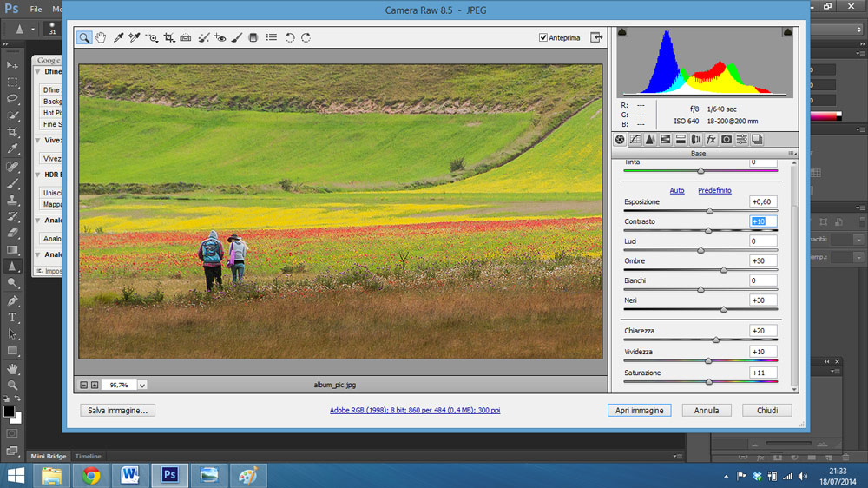Click the Esposizione slider handle
868x488 pixels.
[709, 211]
